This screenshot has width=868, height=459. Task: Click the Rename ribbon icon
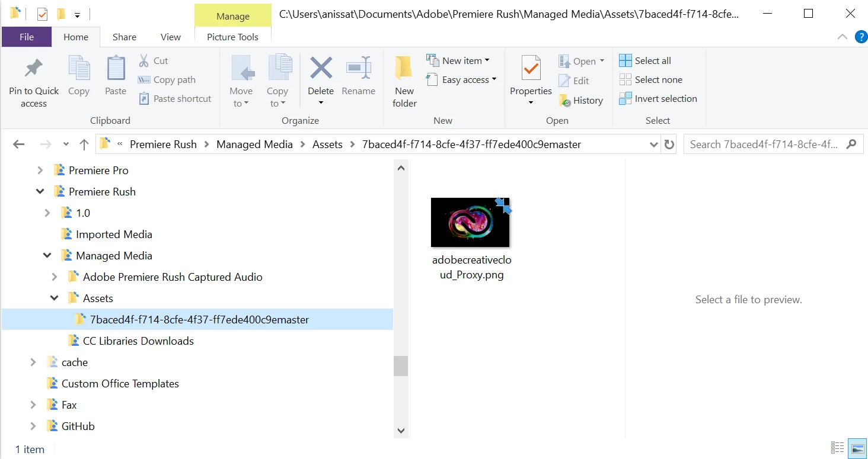point(358,68)
